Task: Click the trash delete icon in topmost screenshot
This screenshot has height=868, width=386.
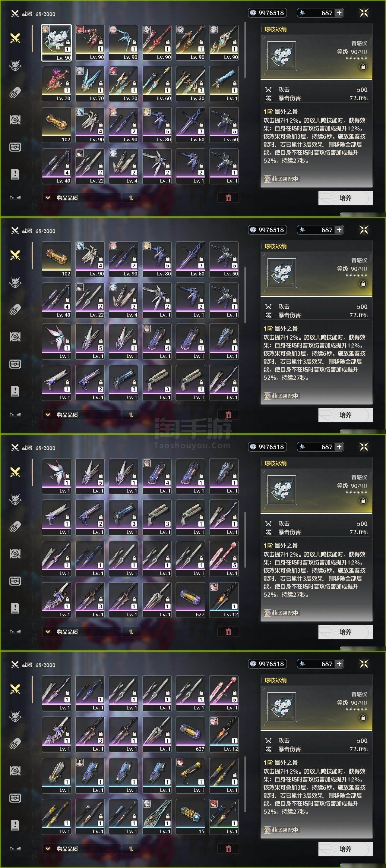Action: [228, 198]
